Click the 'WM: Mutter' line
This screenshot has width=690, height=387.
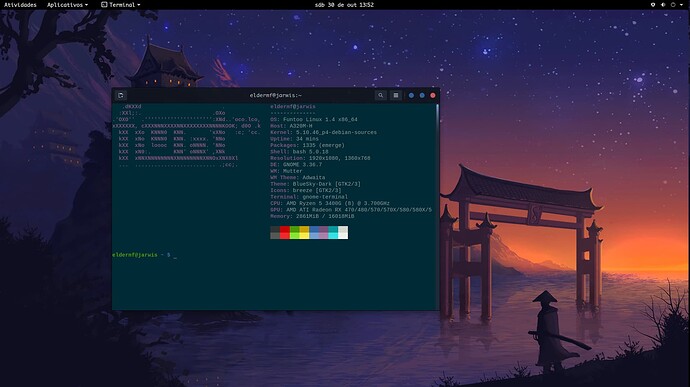point(286,171)
